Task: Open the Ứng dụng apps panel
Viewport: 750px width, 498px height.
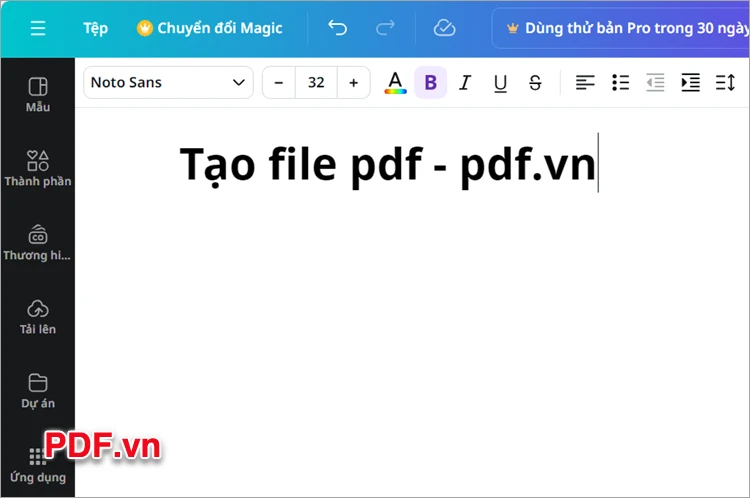Action: point(38,465)
